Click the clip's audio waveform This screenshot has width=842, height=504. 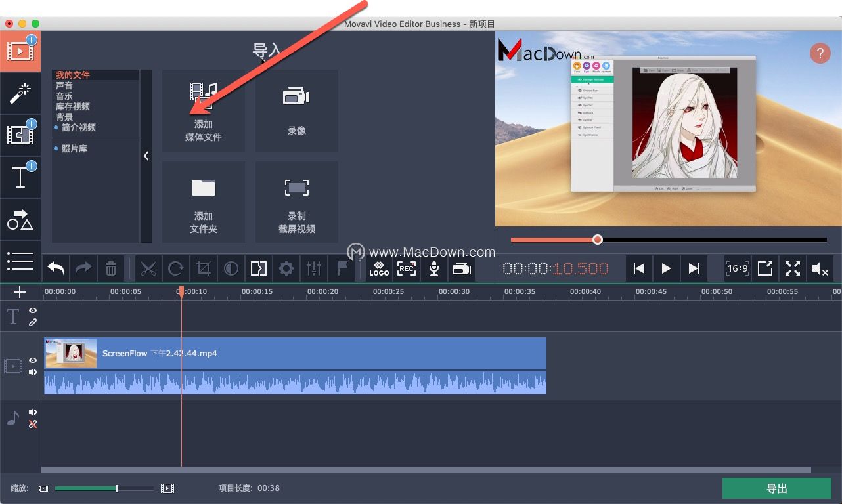(x=295, y=383)
